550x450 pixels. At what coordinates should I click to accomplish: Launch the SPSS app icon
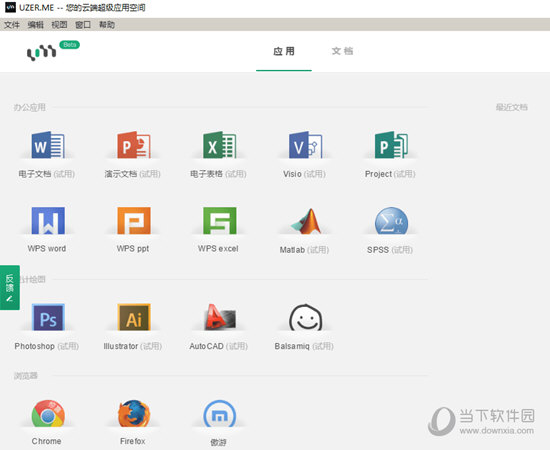[391, 221]
